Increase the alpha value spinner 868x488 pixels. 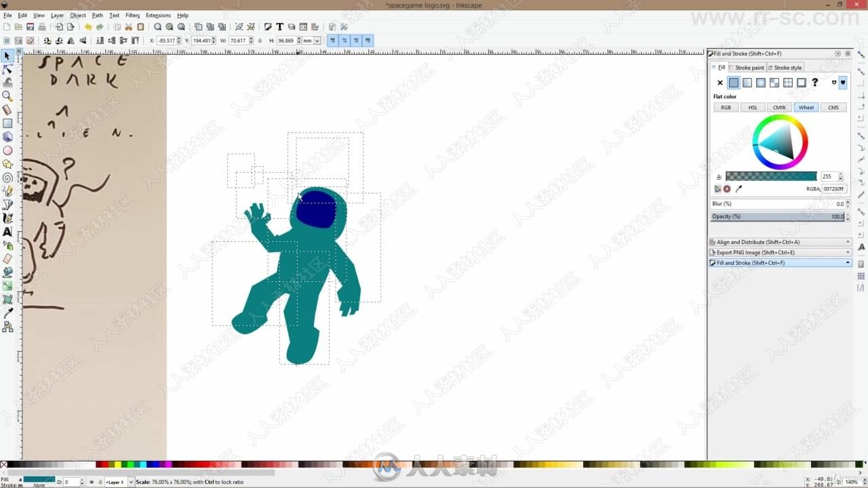click(840, 174)
